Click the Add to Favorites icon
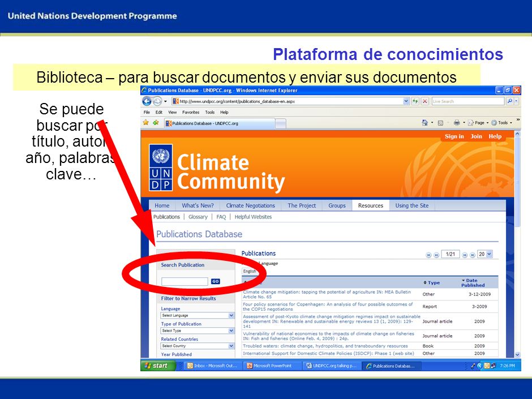532x399 pixels. pyautogui.click(x=156, y=122)
